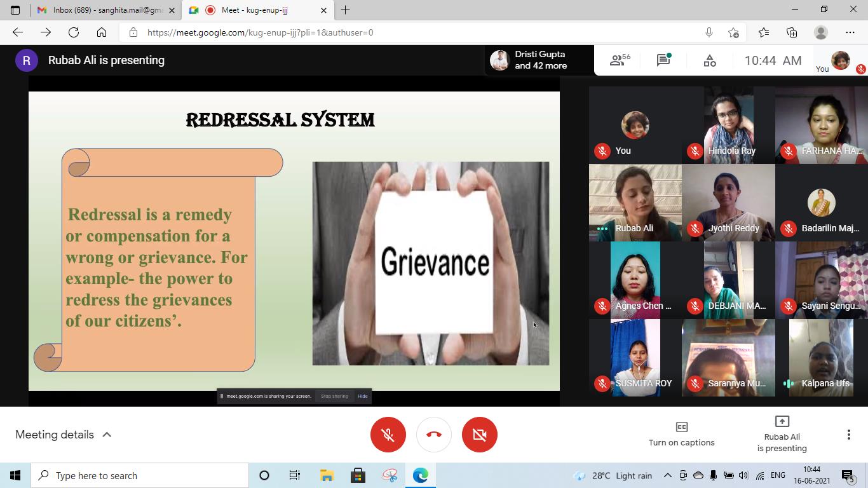Open Microsoft Edge from taskbar
This screenshot has width=868, height=488.
point(420,475)
